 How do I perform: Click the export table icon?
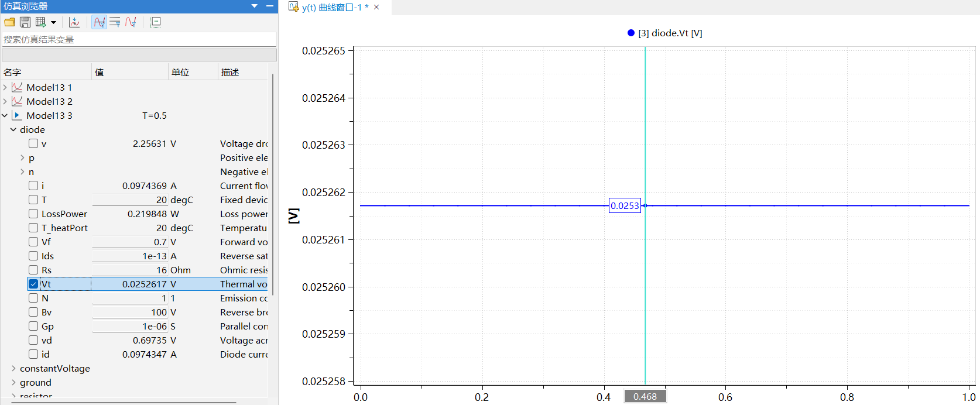[40, 22]
